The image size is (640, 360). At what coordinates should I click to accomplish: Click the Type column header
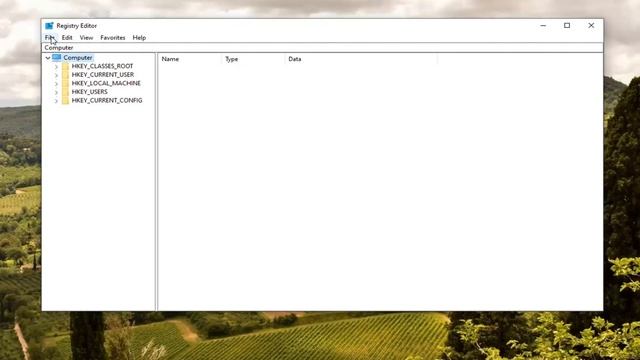tap(253, 59)
